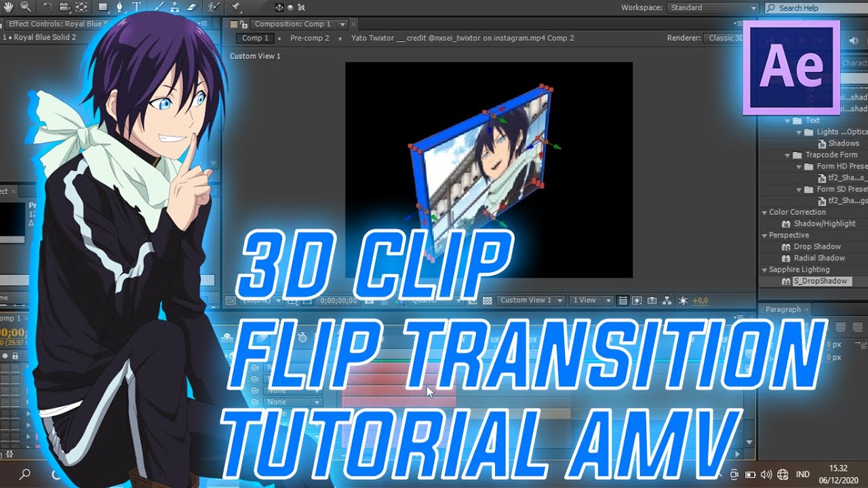This screenshot has width=868, height=488.
Task: Open the 1 View layout dropdown
Action: pos(591,300)
